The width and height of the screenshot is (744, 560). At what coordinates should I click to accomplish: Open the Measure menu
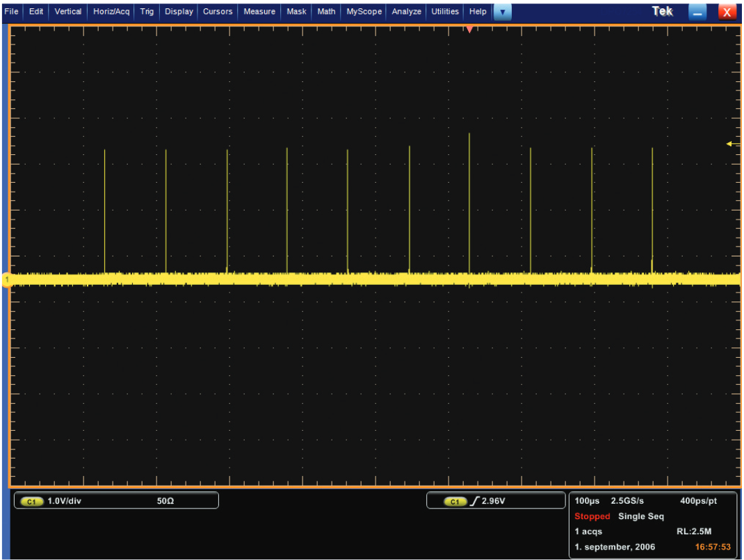[259, 11]
